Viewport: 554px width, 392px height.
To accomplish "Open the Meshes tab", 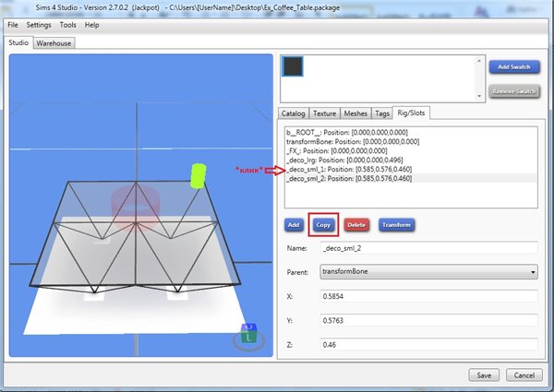I will pos(355,113).
